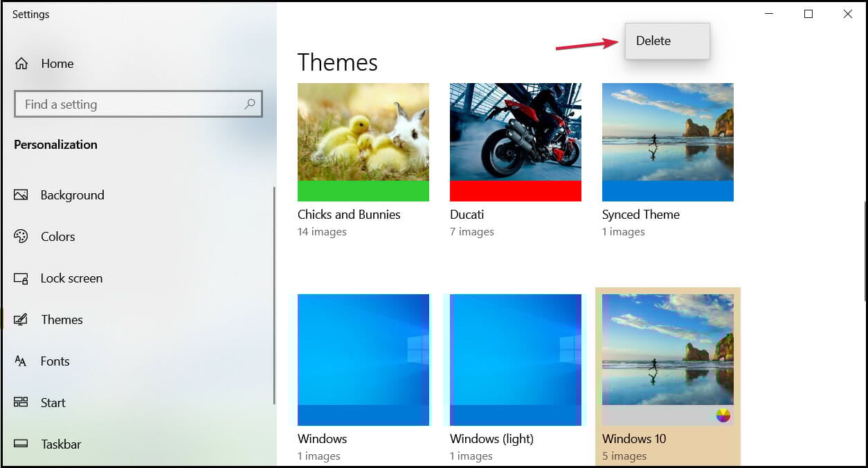Click the Themes page heading
This screenshot has width=868, height=468.
tap(338, 62)
